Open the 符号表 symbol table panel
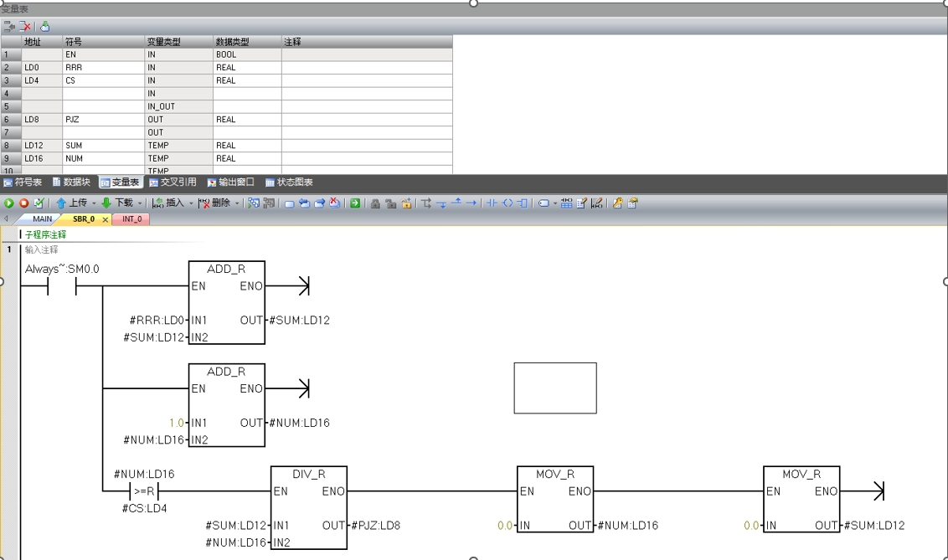Screen dimensions: 948x560 (23, 182)
